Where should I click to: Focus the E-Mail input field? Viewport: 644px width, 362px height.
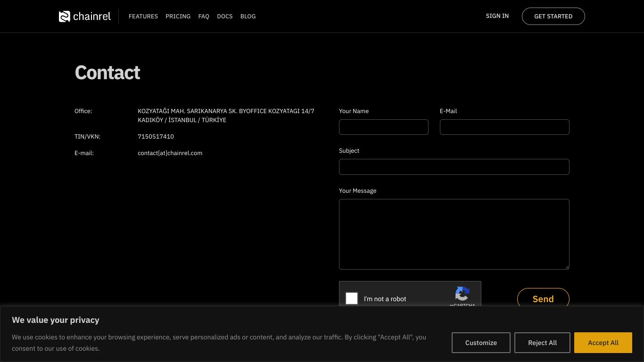[504, 127]
